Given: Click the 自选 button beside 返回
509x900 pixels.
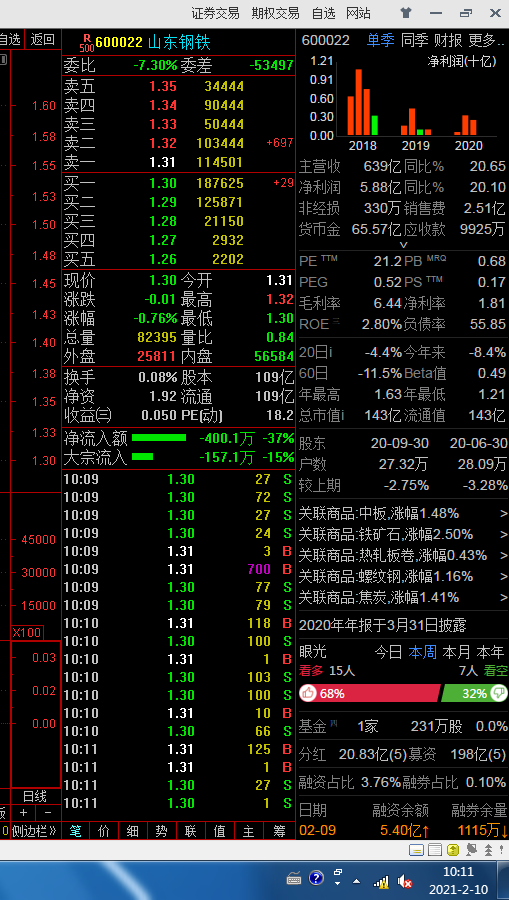Looking at the screenshot, I should coord(10,40).
